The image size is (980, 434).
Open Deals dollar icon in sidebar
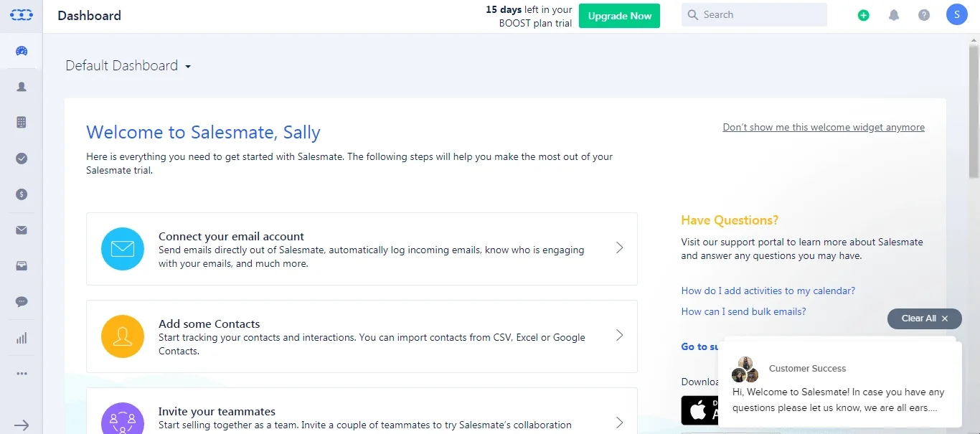coord(22,194)
